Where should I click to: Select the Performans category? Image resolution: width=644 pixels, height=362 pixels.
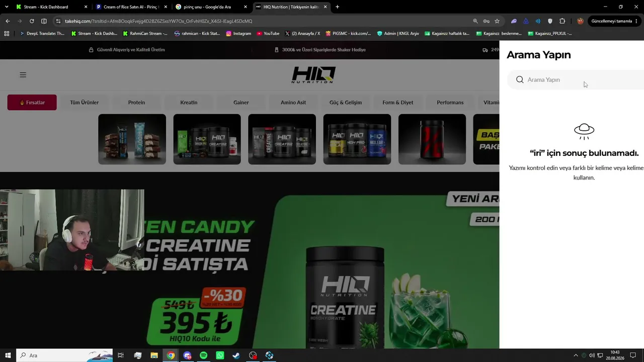(x=450, y=103)
